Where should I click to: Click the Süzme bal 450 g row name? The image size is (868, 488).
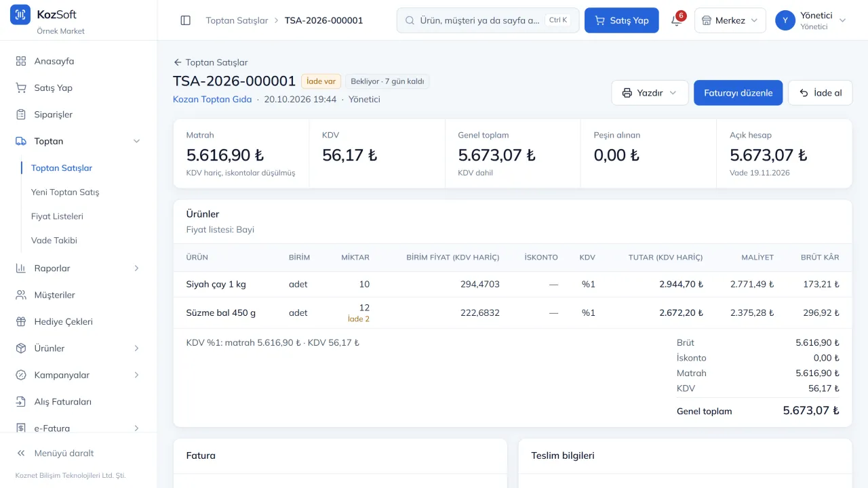[221, 313]
